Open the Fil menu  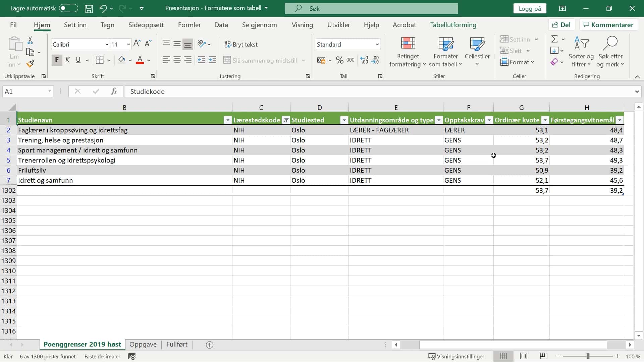point(13,25)
